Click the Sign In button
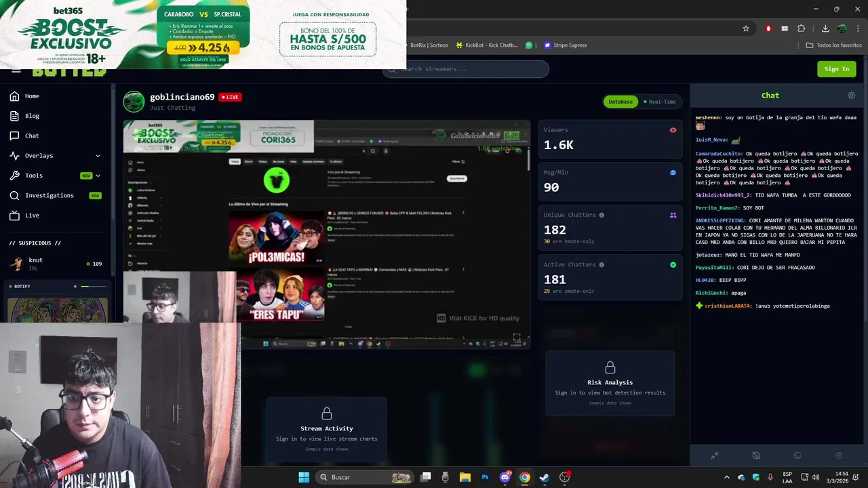 click(x=836, y=68)
